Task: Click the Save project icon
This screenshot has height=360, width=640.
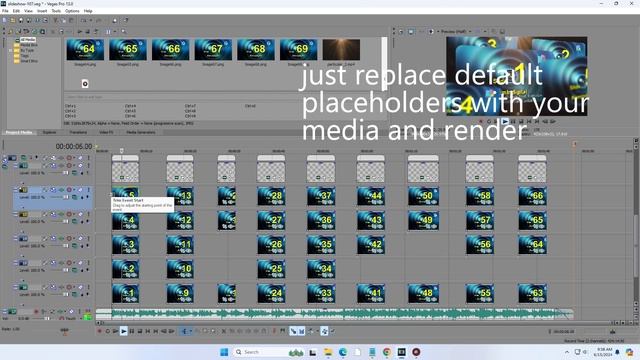Action: [21, 20]
